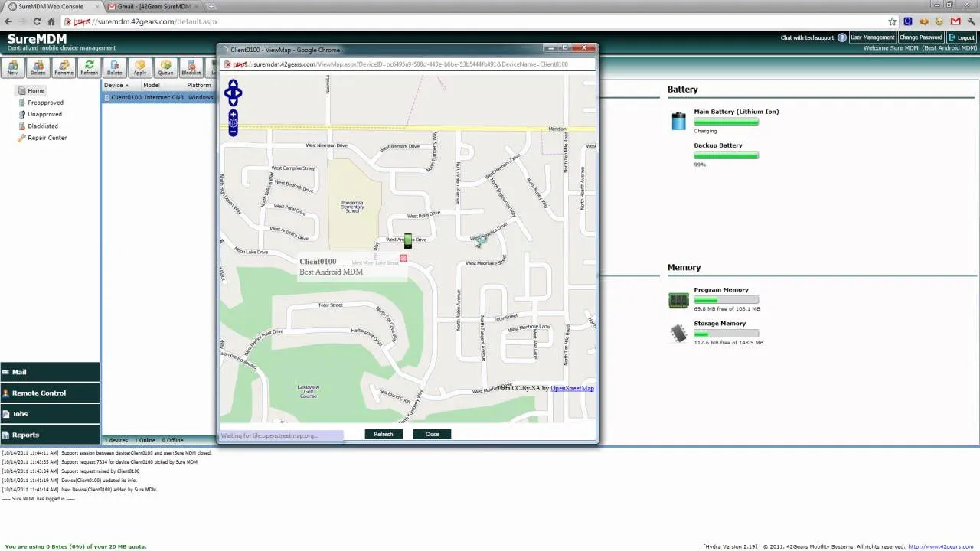Screen dimensions: 980x551
Task: Select Blacklisted in the sidebar
Action: tap(43, 126)
